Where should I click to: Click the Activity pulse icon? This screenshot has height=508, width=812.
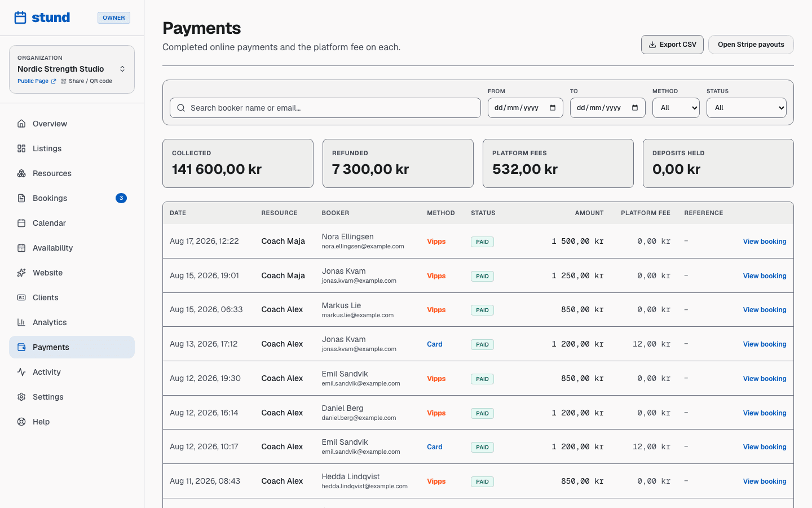(21, 372)
